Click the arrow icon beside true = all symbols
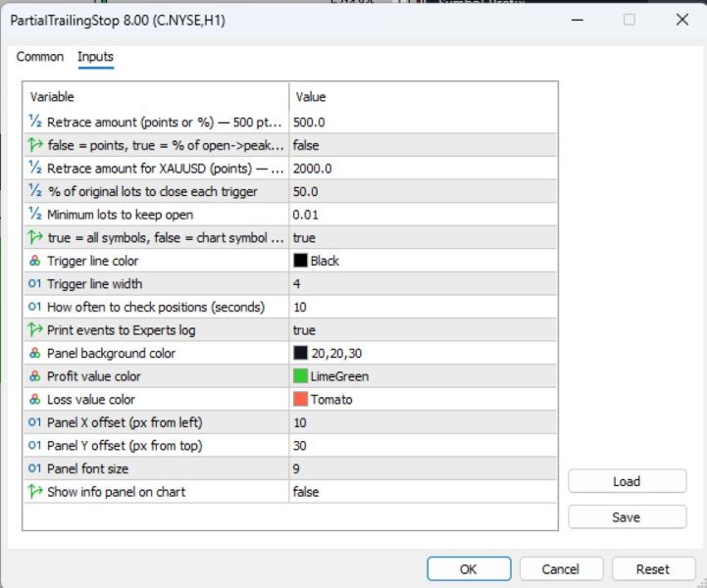 [34, 237]
